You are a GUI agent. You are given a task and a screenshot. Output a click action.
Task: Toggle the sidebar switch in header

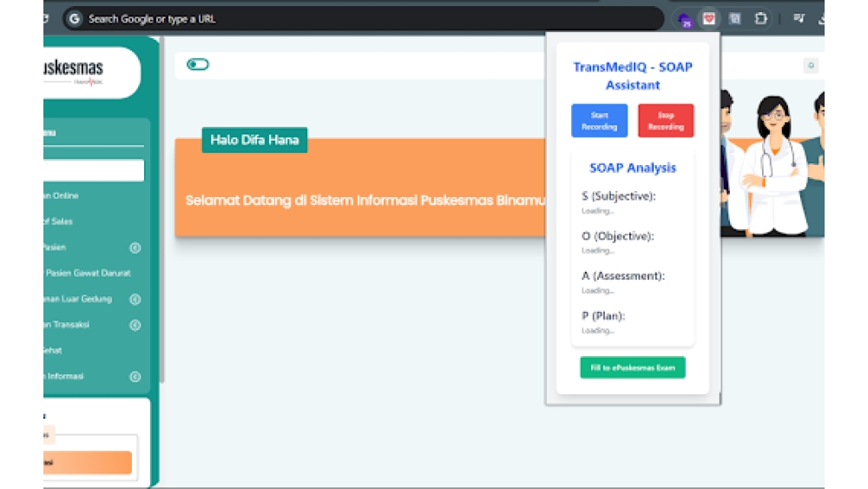(x=198, y=64)
